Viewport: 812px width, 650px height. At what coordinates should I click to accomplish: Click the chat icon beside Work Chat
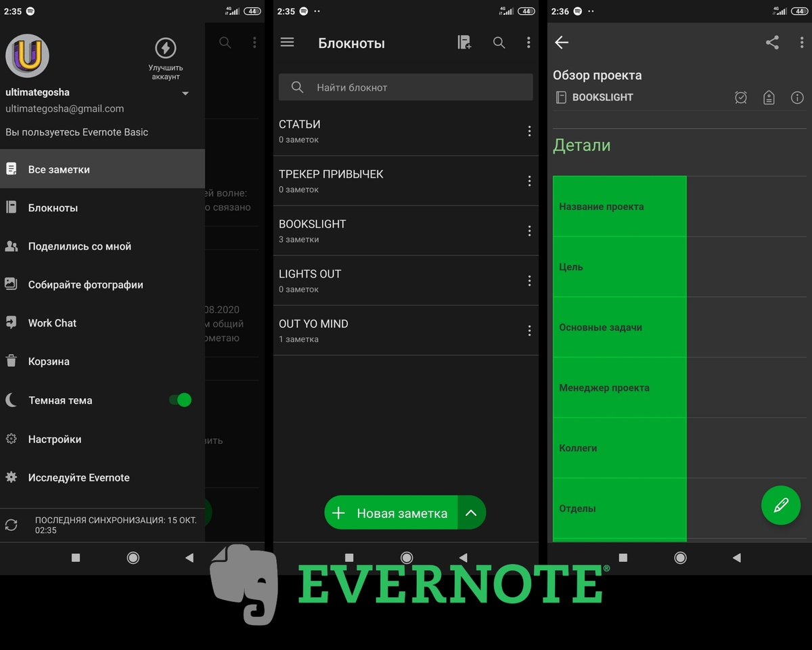coord(12,323)
